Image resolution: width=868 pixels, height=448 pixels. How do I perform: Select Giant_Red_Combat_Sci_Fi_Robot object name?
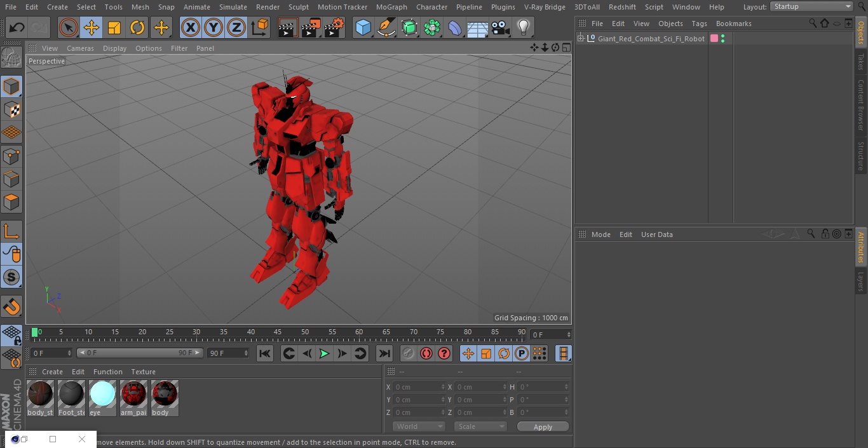(651, 39)
